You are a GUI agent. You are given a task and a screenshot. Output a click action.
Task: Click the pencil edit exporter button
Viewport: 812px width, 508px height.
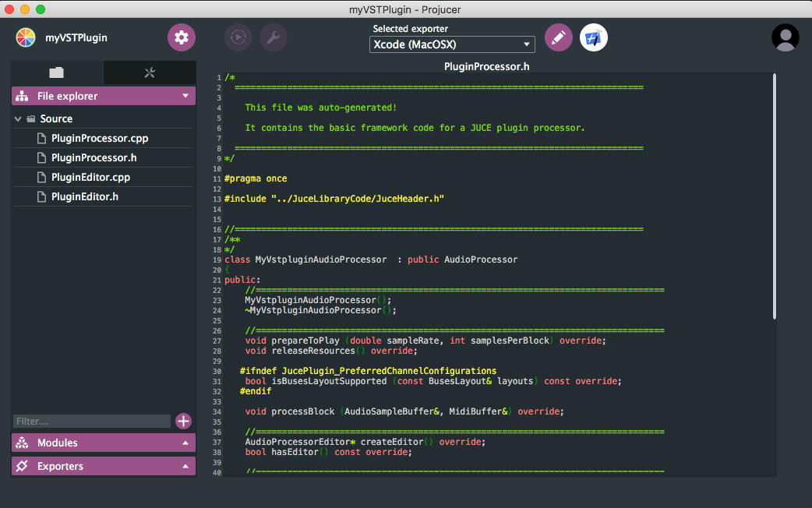pos(558,37)
